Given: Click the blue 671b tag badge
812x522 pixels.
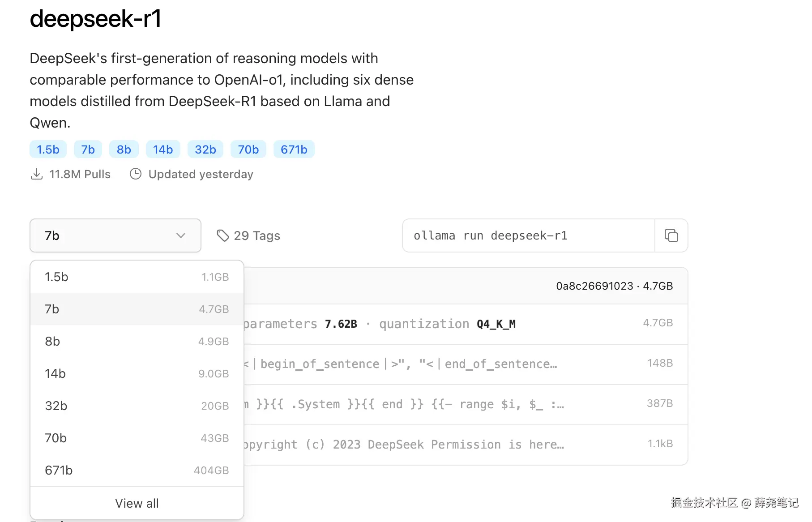Looking at the screenshot, I should pyautogui.click(x=294, y=150).
